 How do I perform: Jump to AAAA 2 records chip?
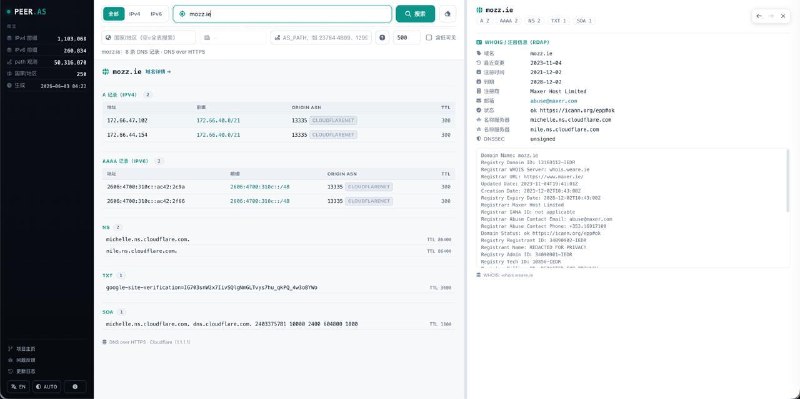509,21
